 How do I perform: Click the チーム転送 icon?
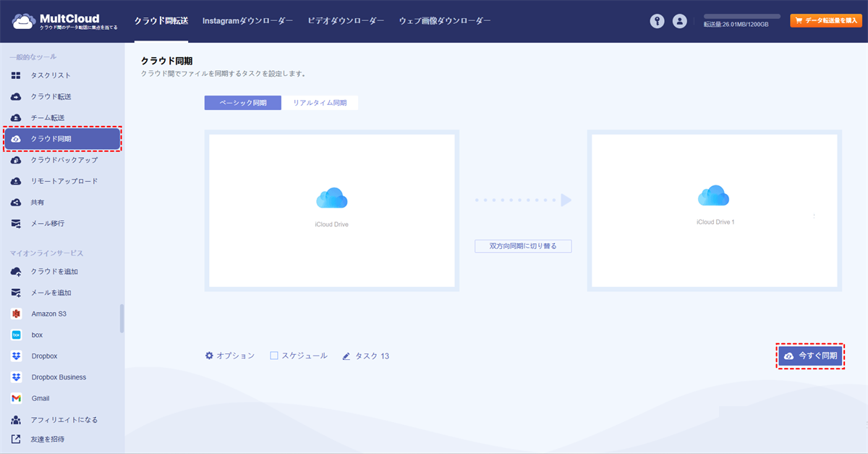pyautogui.click(x=16, y=117)
